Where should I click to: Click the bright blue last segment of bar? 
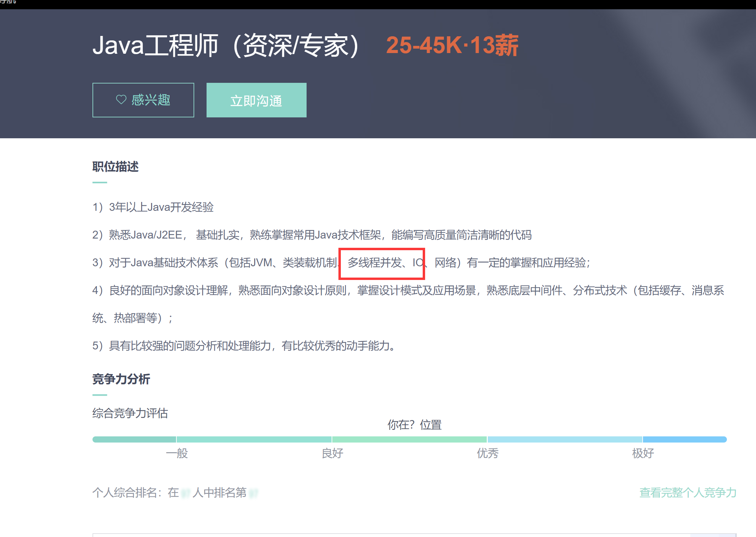click(x=684, y=439)
